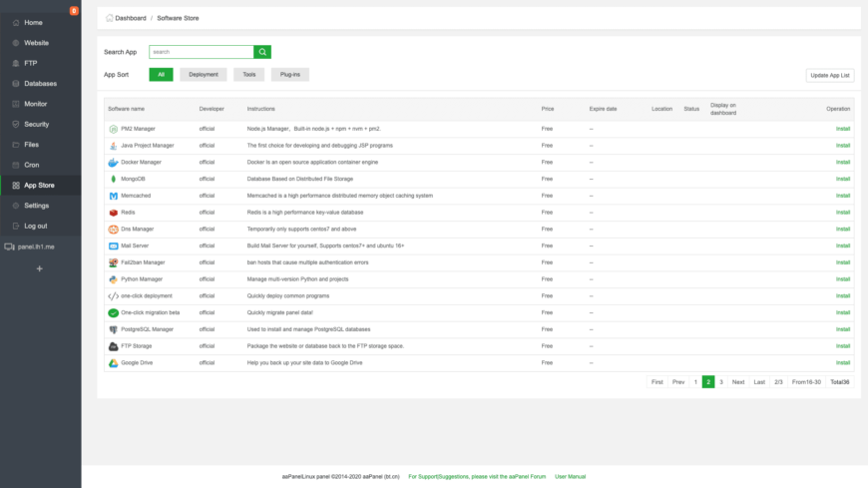Click the Dns Manager icon
The height and width of the screenshot is (488, 868).
(113, 230)
